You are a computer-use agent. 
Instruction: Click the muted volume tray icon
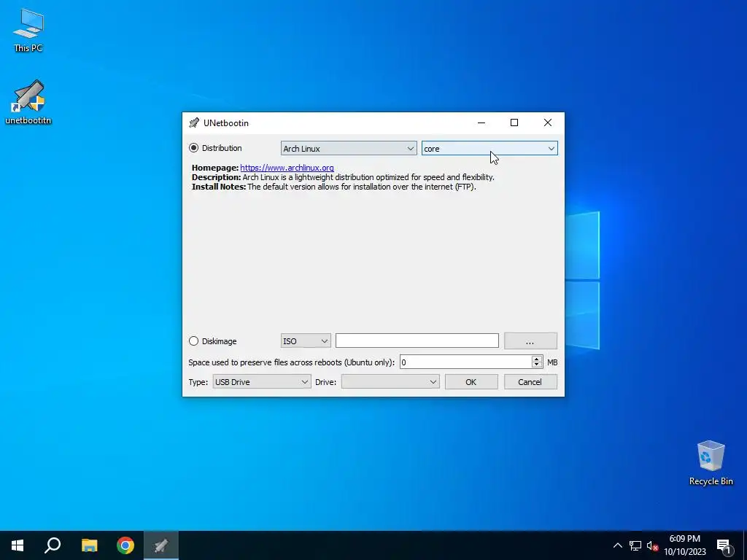point(652,545)
